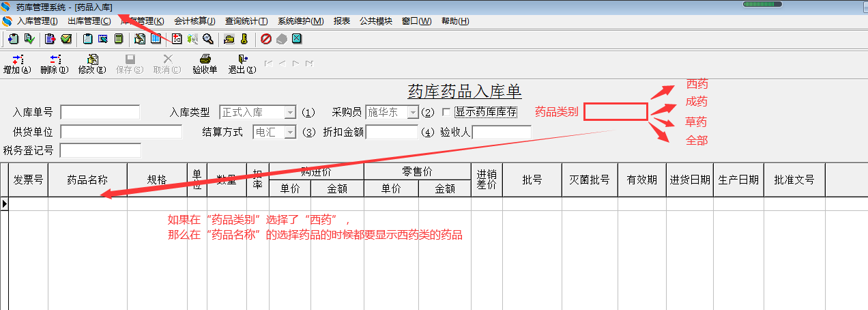Toggle the 显示药库库存 checkbox
This screenshot has width=868, height=310.
click(x=446, y=112)
